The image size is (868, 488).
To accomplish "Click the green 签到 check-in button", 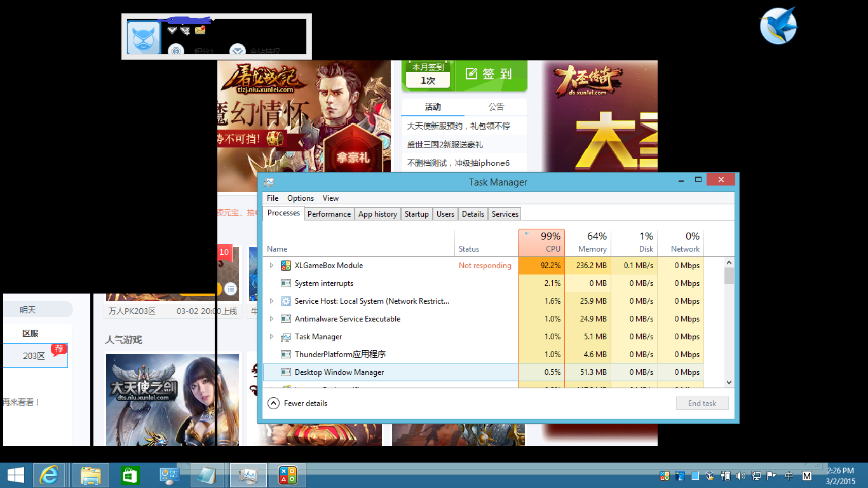I will [x=492, y=74].
